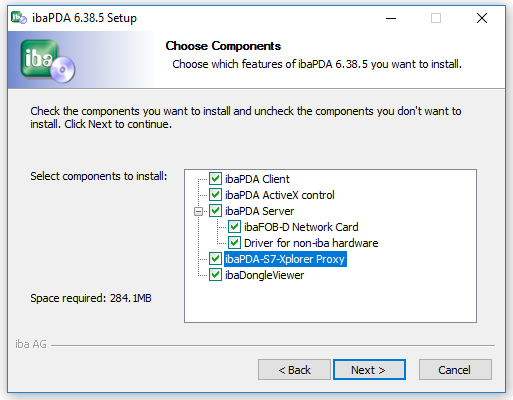
Task: Select the ibaPDA ActiveX control label
Action: 280,195
